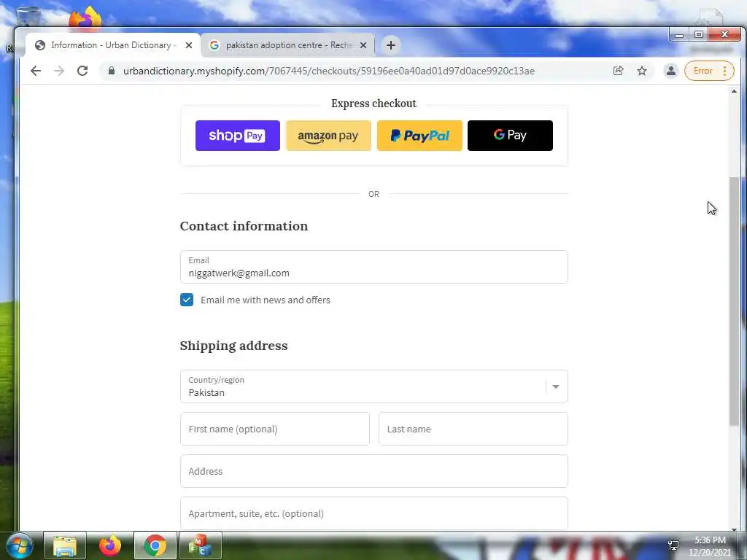Open File Explorer from the taskbar
Screen dimensions: 747x560
65,545
